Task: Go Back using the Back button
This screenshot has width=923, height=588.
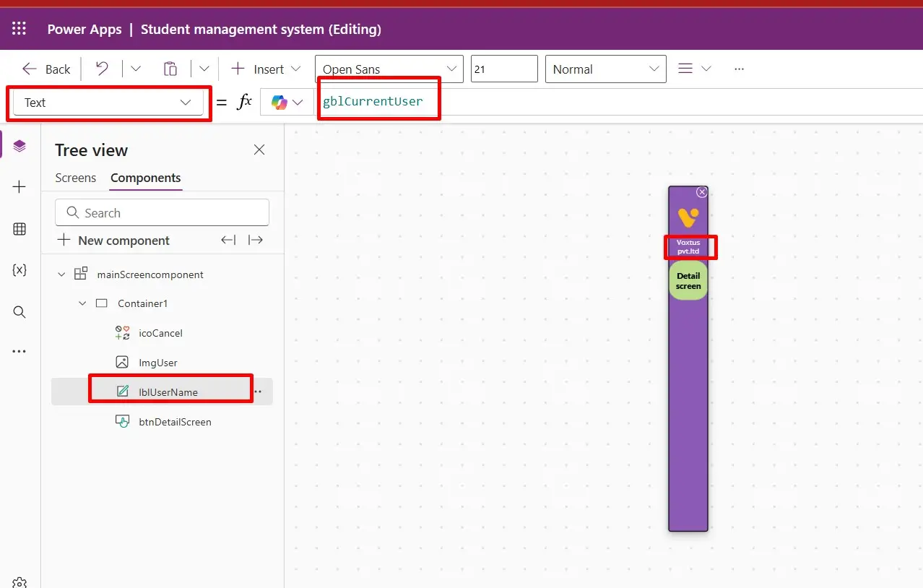Action: pyautogui.click(x=46, y=69)
